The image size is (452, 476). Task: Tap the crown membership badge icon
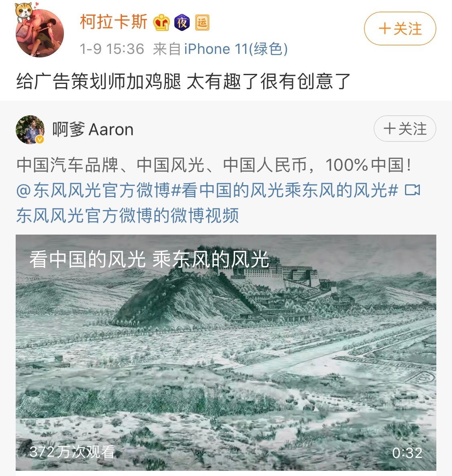(161, 22)
